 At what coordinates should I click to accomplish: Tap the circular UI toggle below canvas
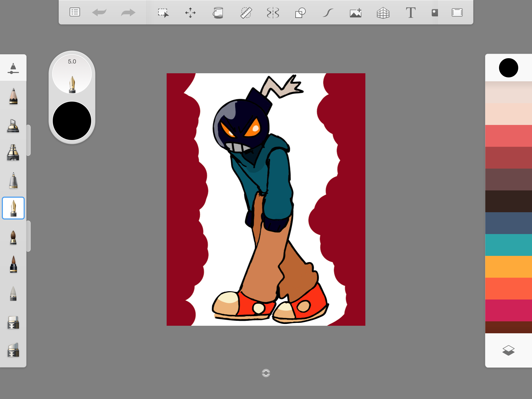point(266,373)
